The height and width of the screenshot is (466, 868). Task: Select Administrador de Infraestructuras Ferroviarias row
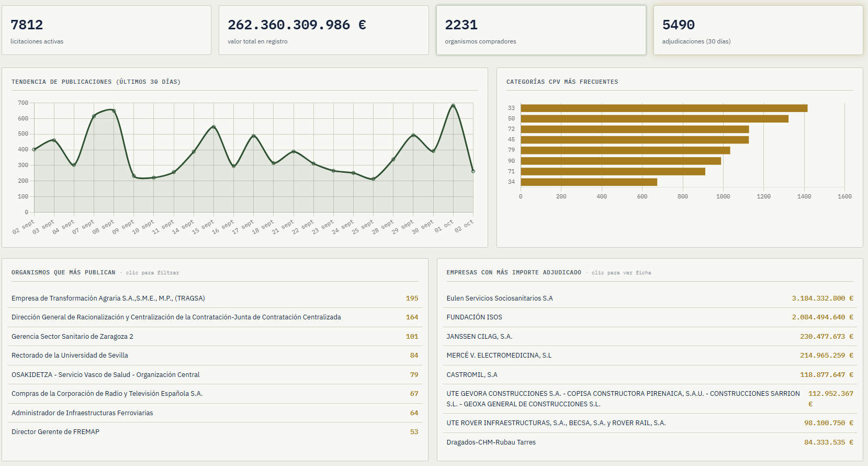tap(215, 413)
